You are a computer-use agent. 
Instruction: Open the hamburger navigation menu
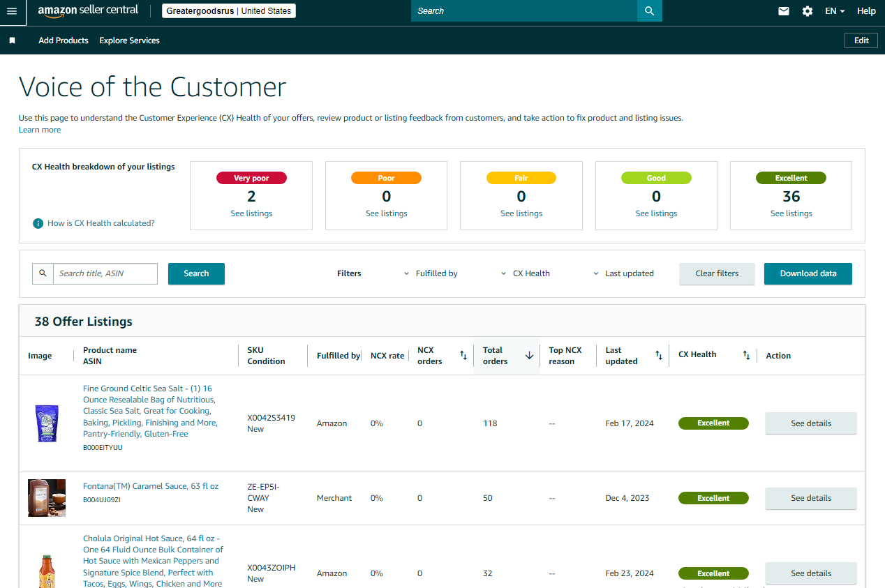[11, 11]
